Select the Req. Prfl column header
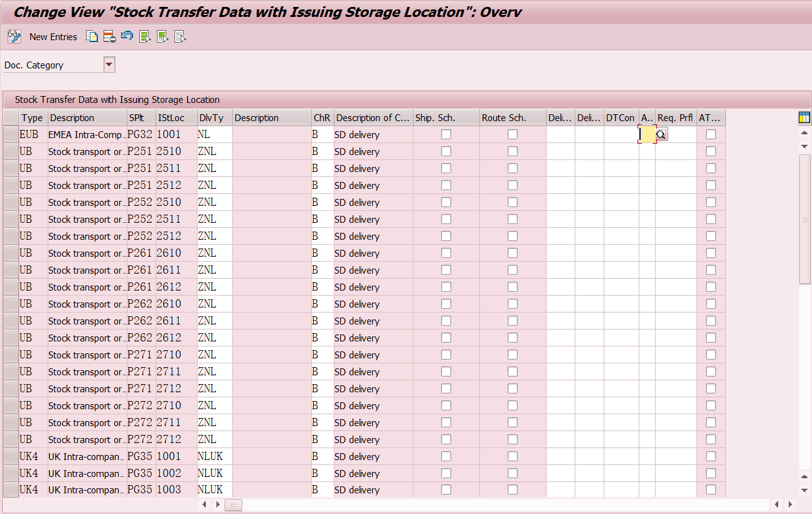The height and width of the screenshot is (514, 812). 676,118
